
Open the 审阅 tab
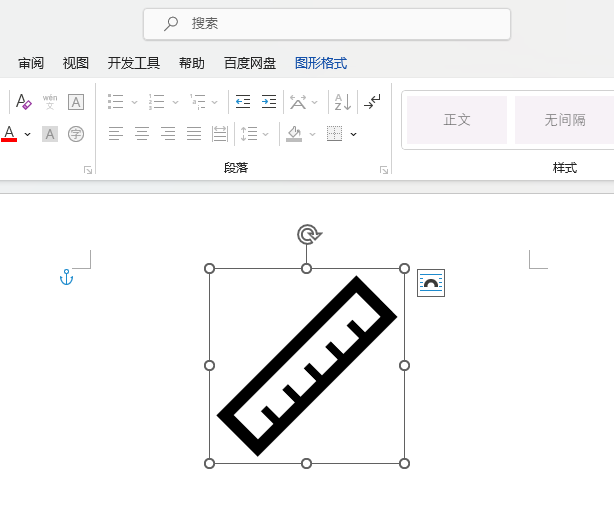pos(31,63)
